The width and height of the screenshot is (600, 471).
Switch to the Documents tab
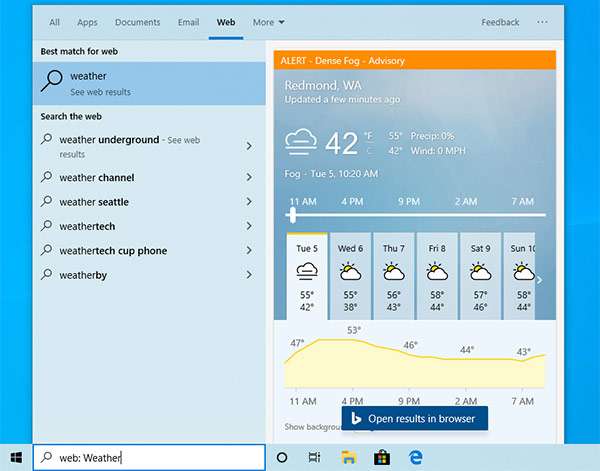(x=137, y=22)
